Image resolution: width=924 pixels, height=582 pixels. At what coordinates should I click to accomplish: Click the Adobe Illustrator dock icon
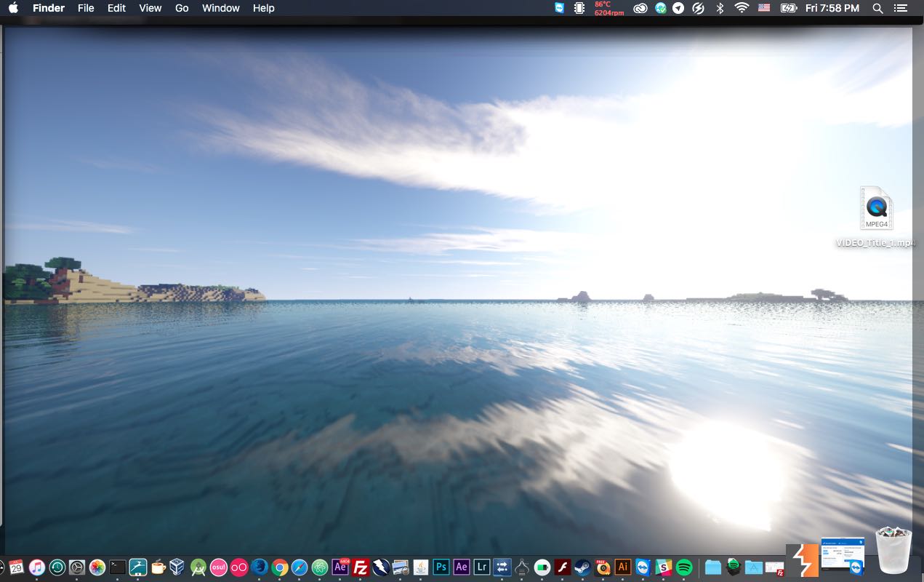tap(622, 567)
